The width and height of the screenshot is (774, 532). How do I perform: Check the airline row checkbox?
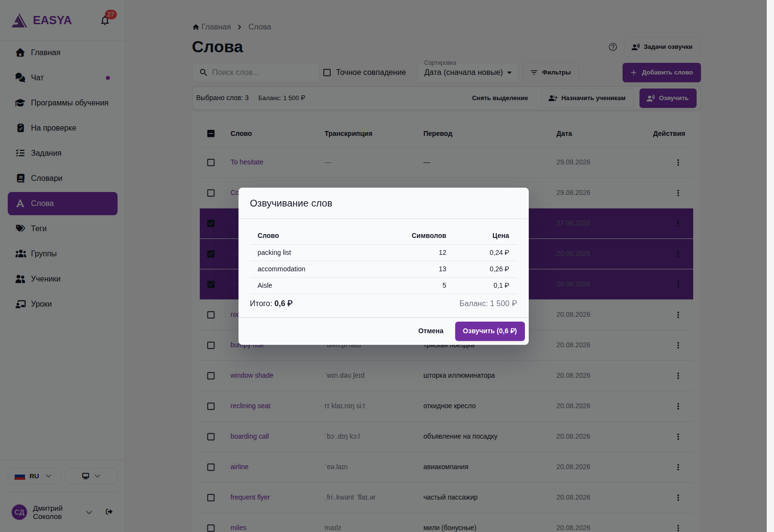211,467
